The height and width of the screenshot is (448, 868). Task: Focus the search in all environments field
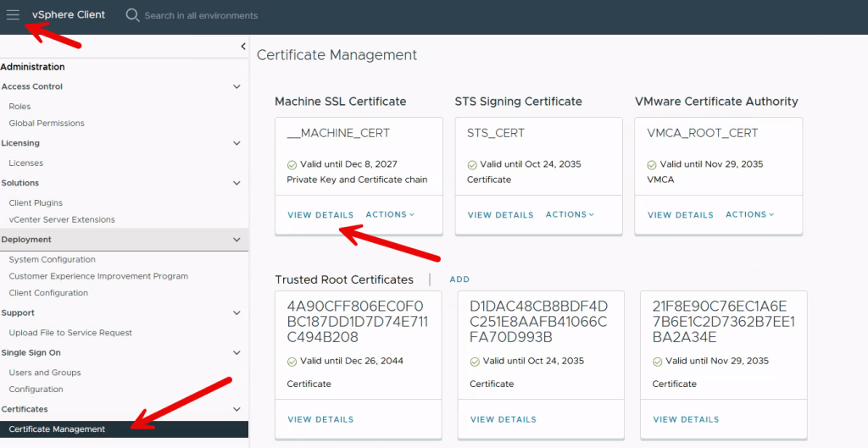coord(202,15)
